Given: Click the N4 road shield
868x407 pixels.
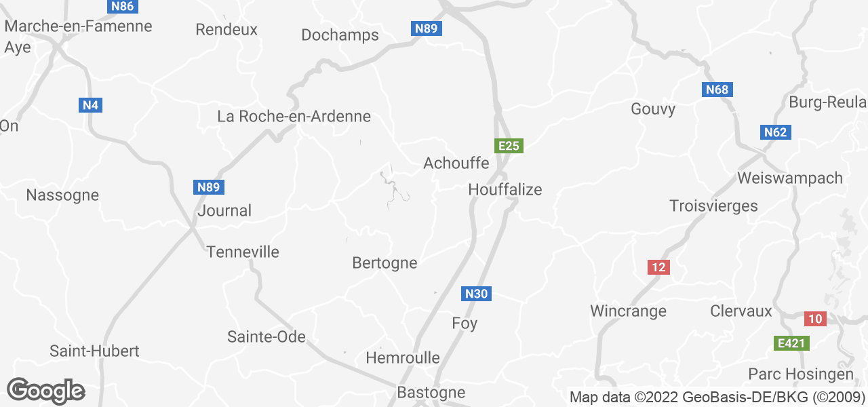Looking at the screenshot, I should (91, 105).
